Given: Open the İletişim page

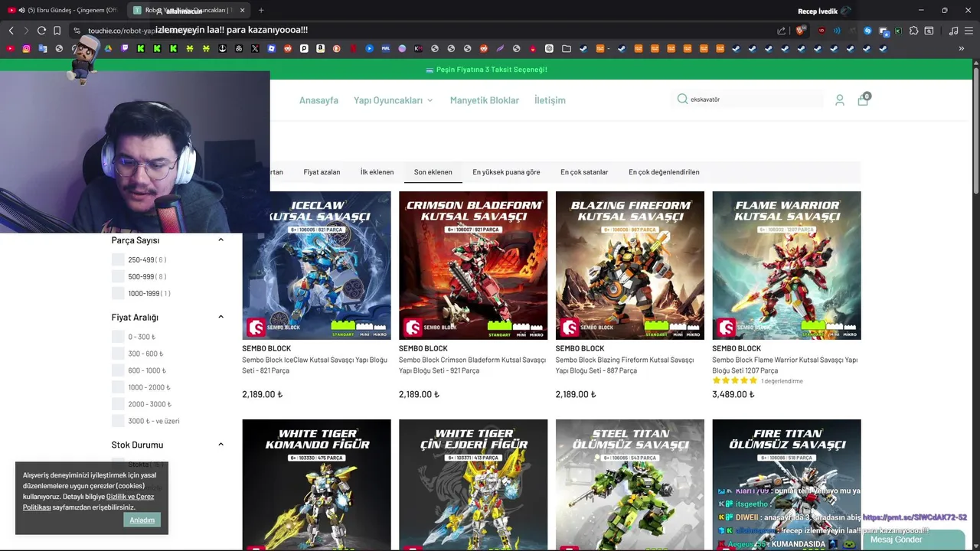Looking at the screenshot, I should coord(550,100).
